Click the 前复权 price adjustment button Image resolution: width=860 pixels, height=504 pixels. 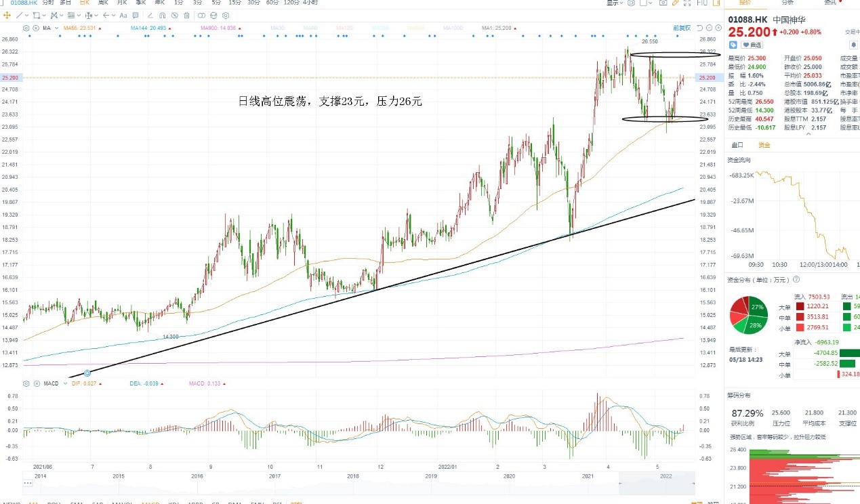tap(682, 28)
